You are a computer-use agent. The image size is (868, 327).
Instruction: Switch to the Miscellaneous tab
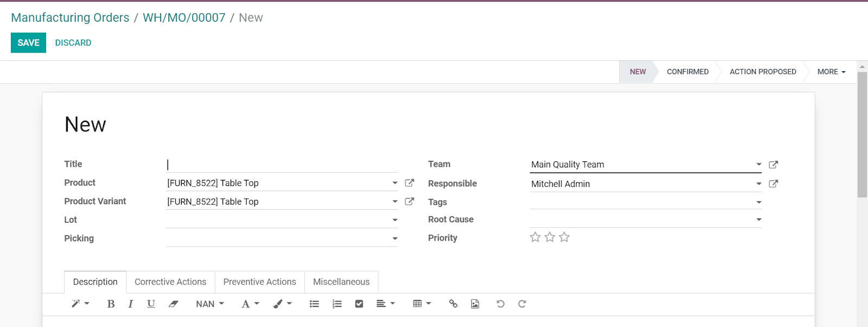click(341, 282)
